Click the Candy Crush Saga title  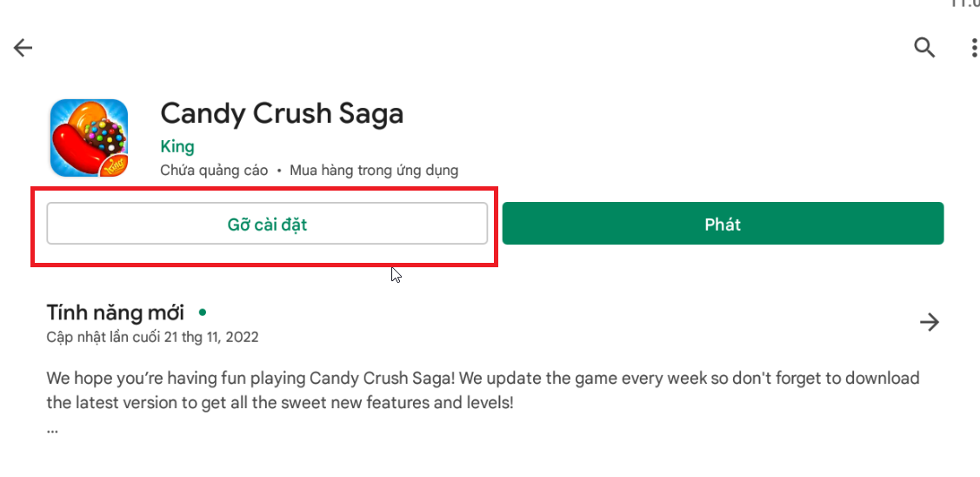coord(282,113)
